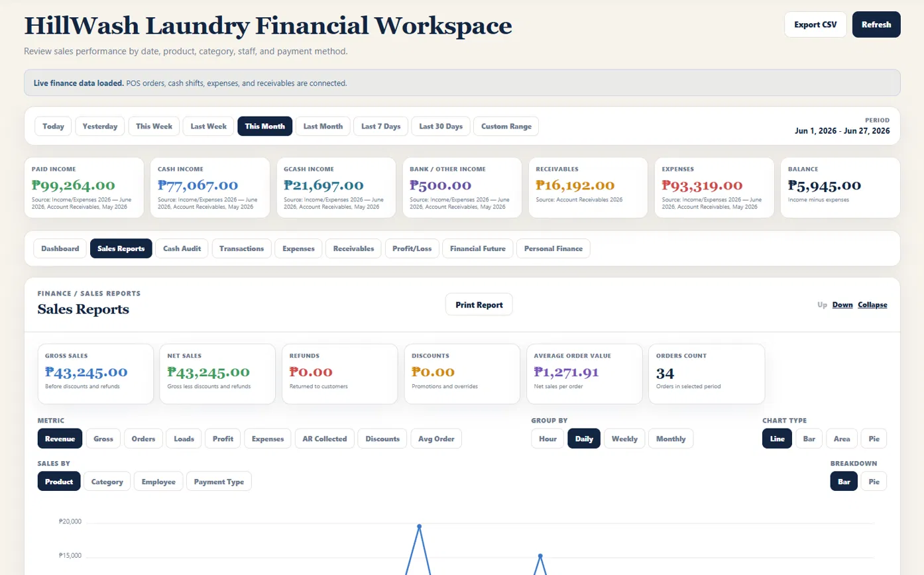Click the Average Order Value ₱1,271.91
The height and width of the screenshot is (575, 924).
click(566, 372)
